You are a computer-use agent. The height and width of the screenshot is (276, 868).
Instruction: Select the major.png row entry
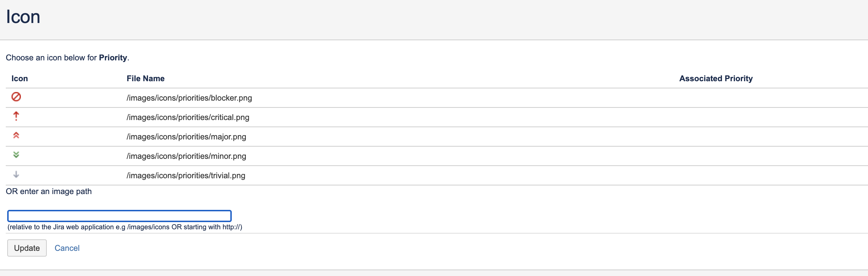click(x=186, y=136)
